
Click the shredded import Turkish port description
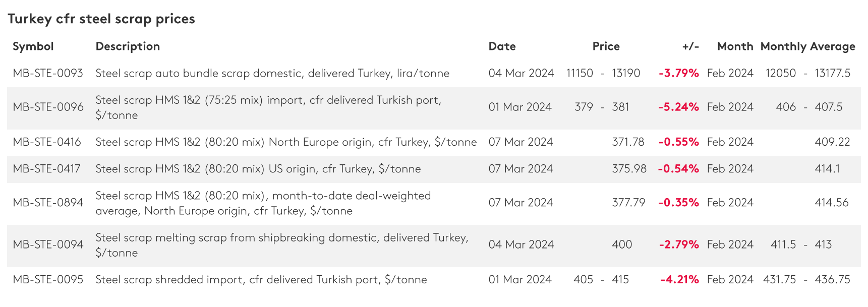point(261,280)
